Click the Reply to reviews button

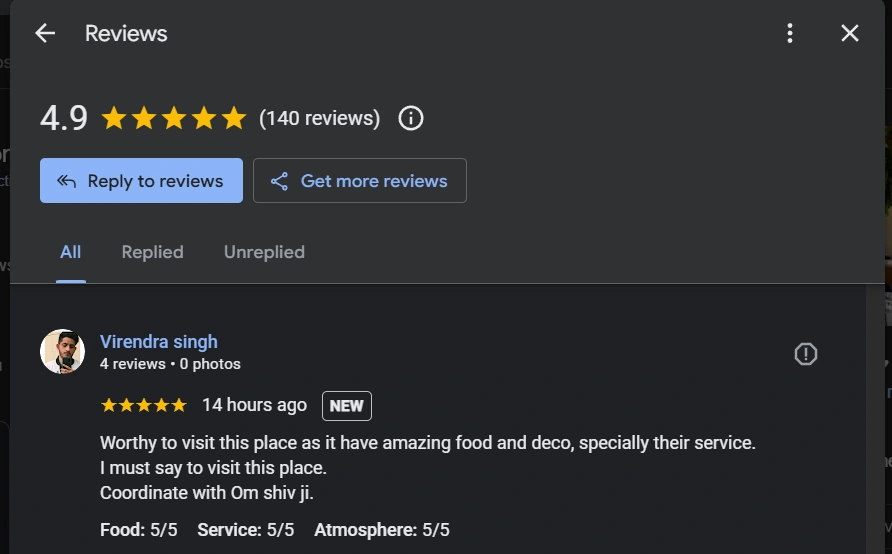(x=141, y=181)
